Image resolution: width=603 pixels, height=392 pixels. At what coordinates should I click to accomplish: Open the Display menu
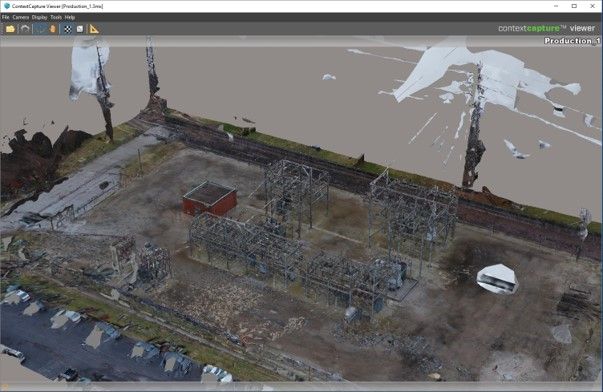(39, 17)
